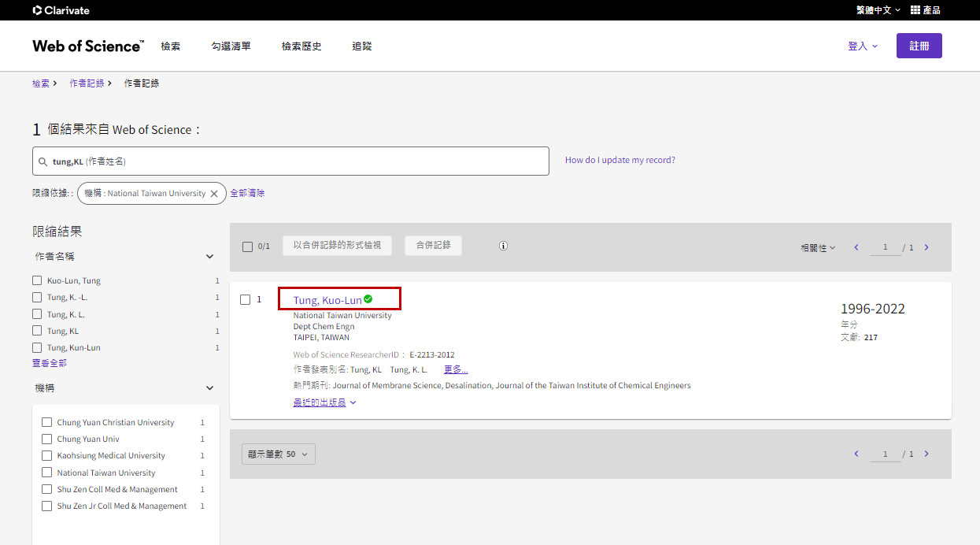Open the products grid icon

915,10
